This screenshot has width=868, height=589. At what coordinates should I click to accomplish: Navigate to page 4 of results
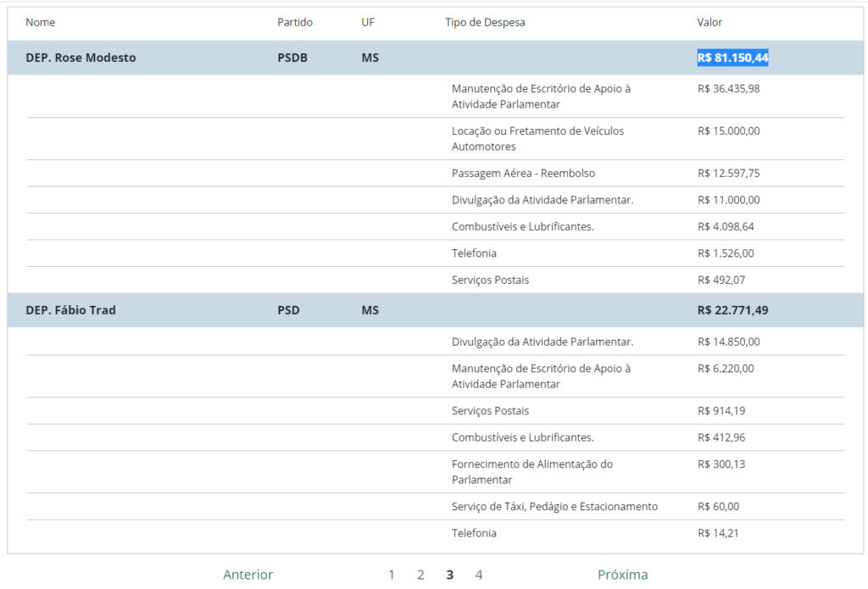(x=479, y=575)
